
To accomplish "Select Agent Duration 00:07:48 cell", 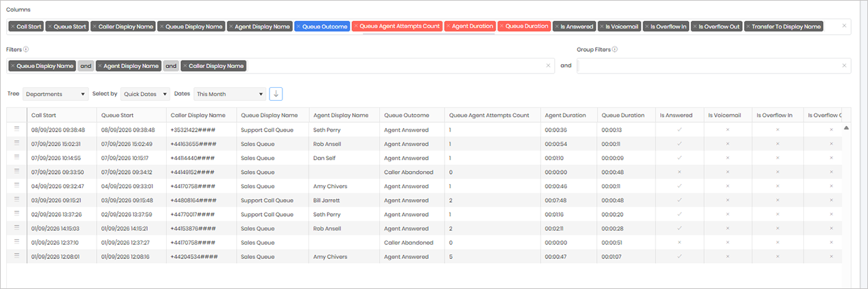I will click(x=556, y=200).
